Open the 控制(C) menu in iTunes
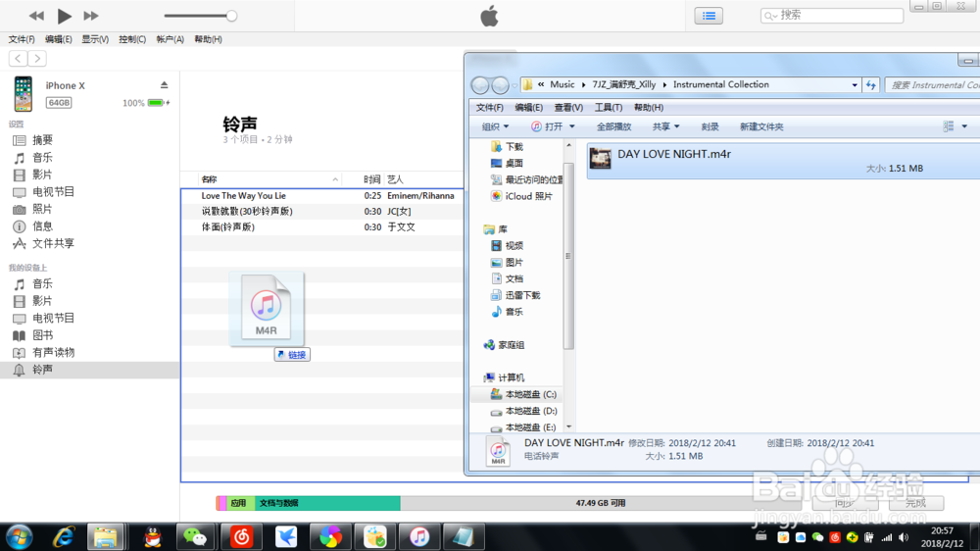The height and width of the screenshot is (551, 980). (132, 39)
